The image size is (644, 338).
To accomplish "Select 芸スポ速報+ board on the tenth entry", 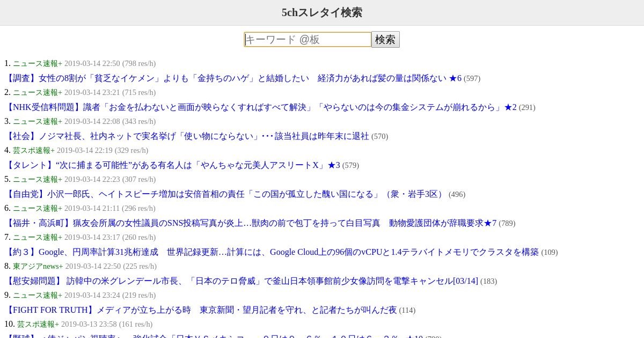I will (x=38, y=324).
